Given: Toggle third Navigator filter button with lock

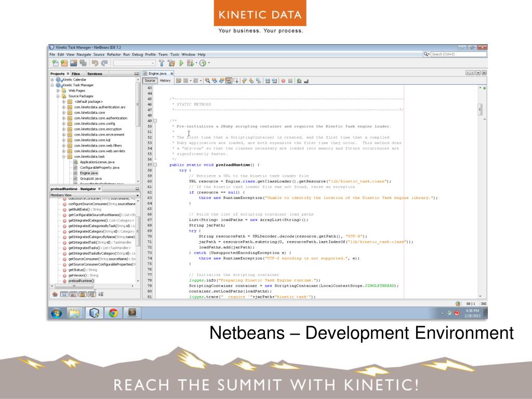Looking at the screenshot, I should tap(83, 294).
